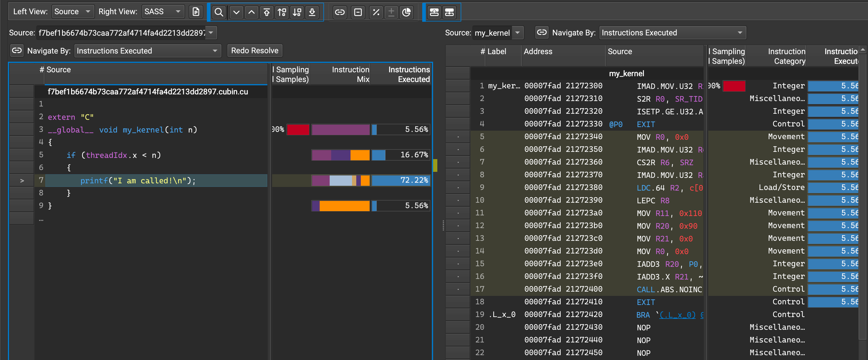Jump to lowest value download-arrow icon

[x=312, y=12]
